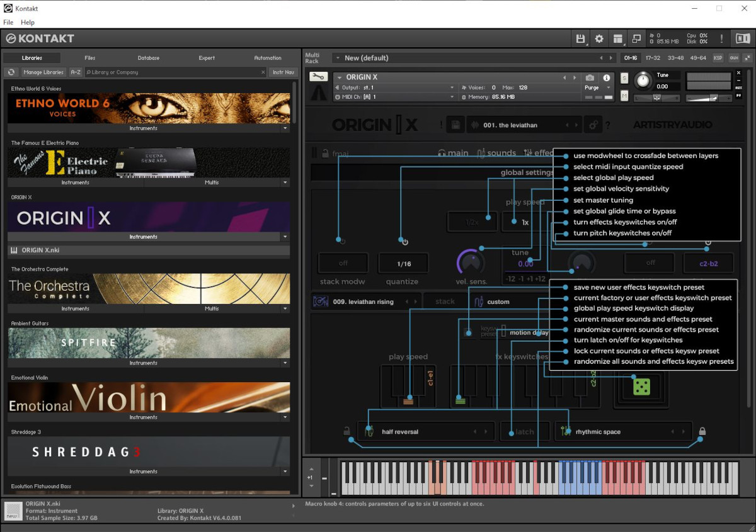
Task: Select next multi preset arrow
Action: [610, 58]
